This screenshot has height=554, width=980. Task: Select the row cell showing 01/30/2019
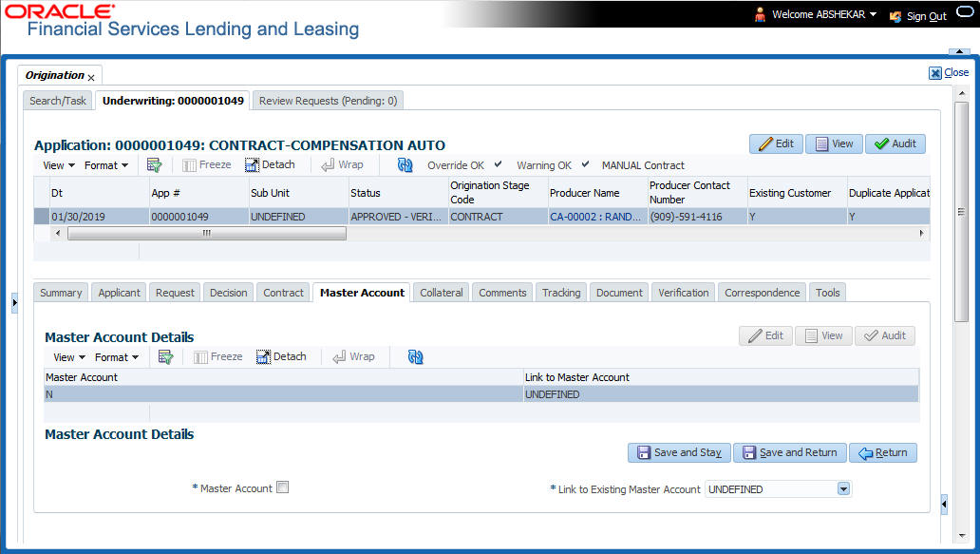click(x=100, y=217)
